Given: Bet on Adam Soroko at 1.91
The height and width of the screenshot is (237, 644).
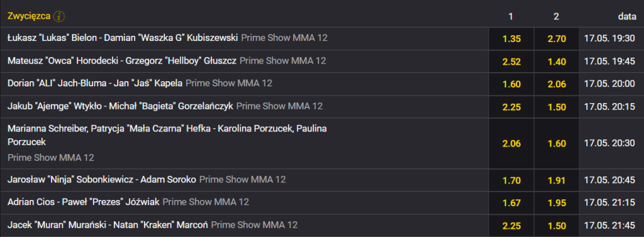Looking at the screenshot, I should [x=557, y=180].
